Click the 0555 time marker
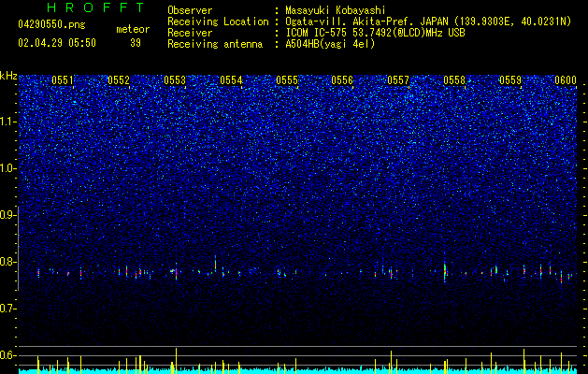This screenshot has width=588, height=374. pyautogui.click(x=287, y=80)
